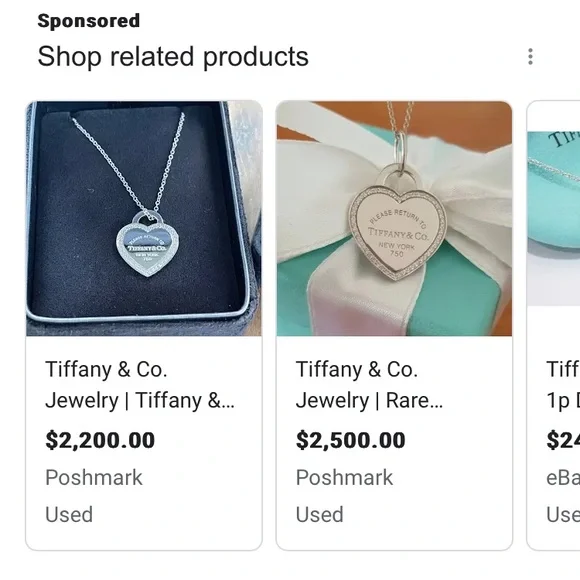This screenshot has height=580, width=580.
Task: Select the cut-off $24 price
Action: 563,440
